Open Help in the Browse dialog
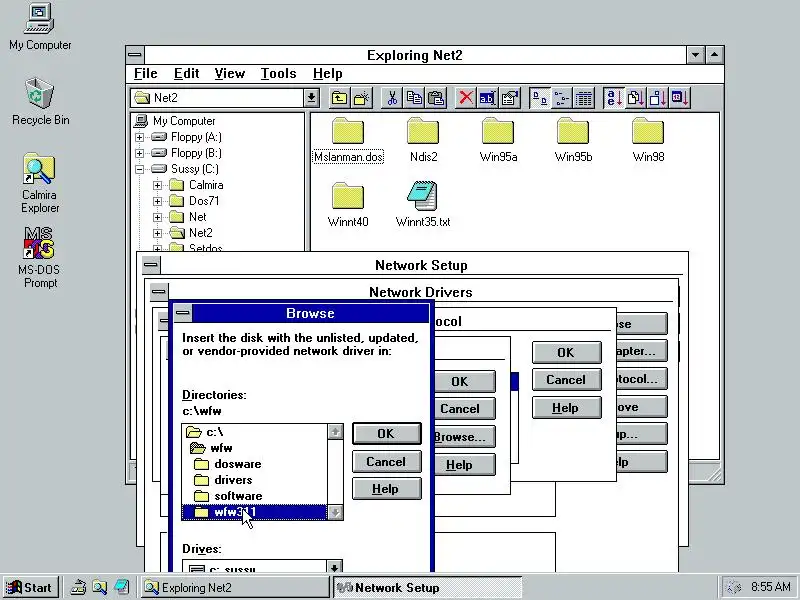 coord(387,489)
